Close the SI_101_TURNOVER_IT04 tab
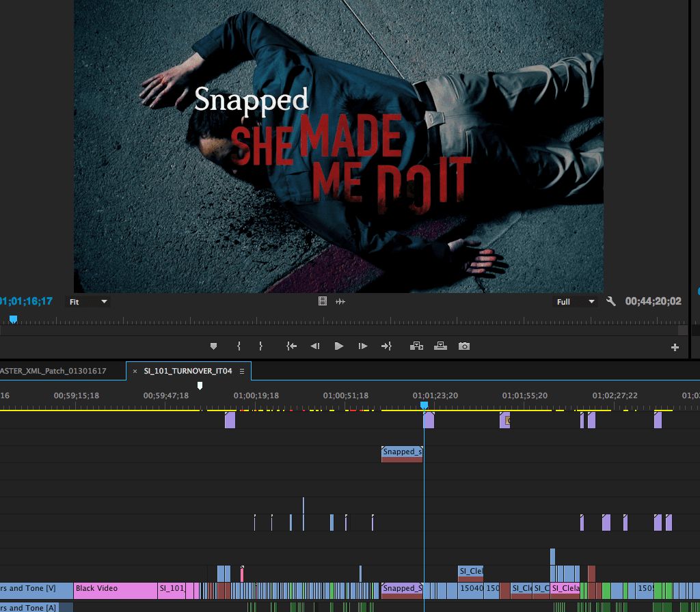This screenshot has width=700, height=612. (x=135, y=371)
